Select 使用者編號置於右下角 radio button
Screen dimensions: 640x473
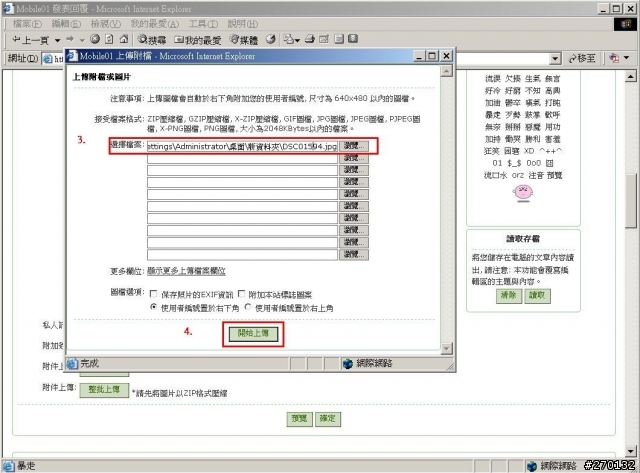153,307
